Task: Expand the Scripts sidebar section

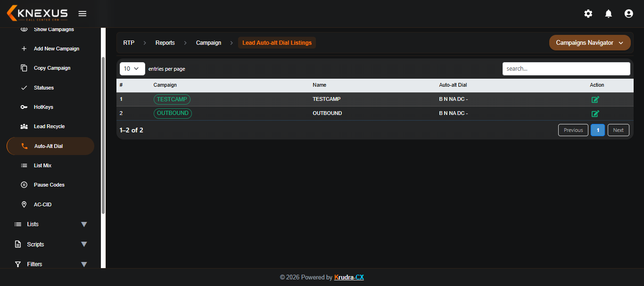Action: [50, 244]
